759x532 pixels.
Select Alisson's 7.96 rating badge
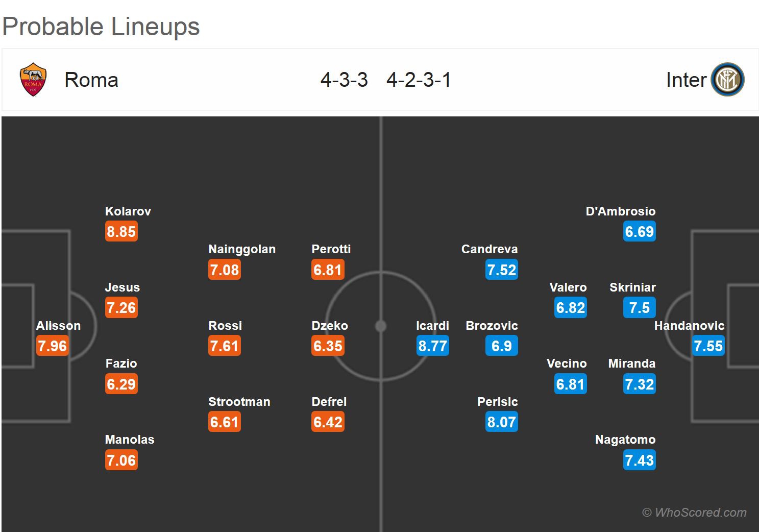coord(52,346)
